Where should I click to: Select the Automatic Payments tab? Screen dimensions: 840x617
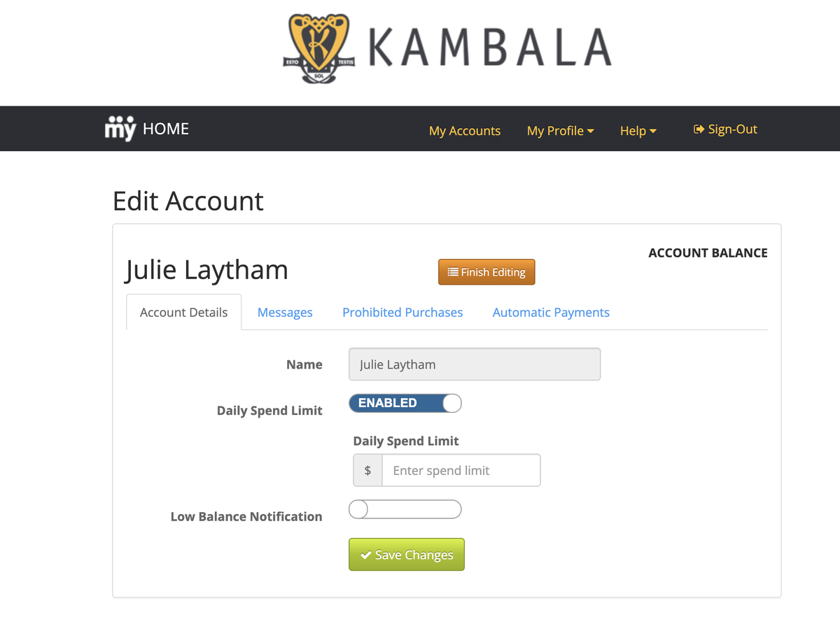[x=551, y=312]
